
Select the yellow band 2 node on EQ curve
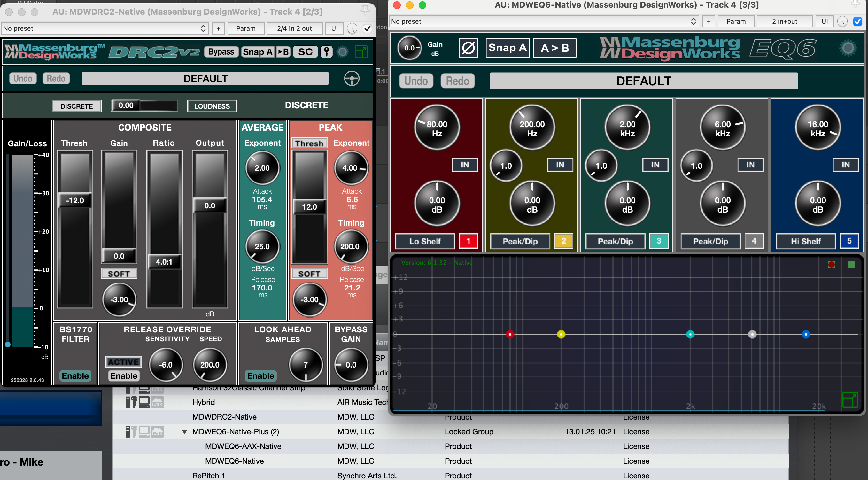tap(561, 334)
